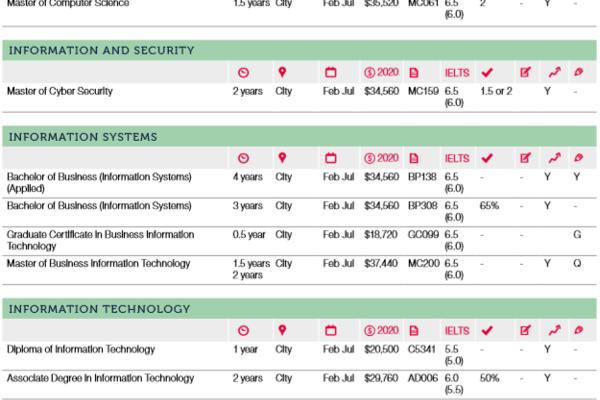The height and width of the screenshot is (400, 600).
Task: Click the edit square icon under Information Systems
Action: (525, 158)
